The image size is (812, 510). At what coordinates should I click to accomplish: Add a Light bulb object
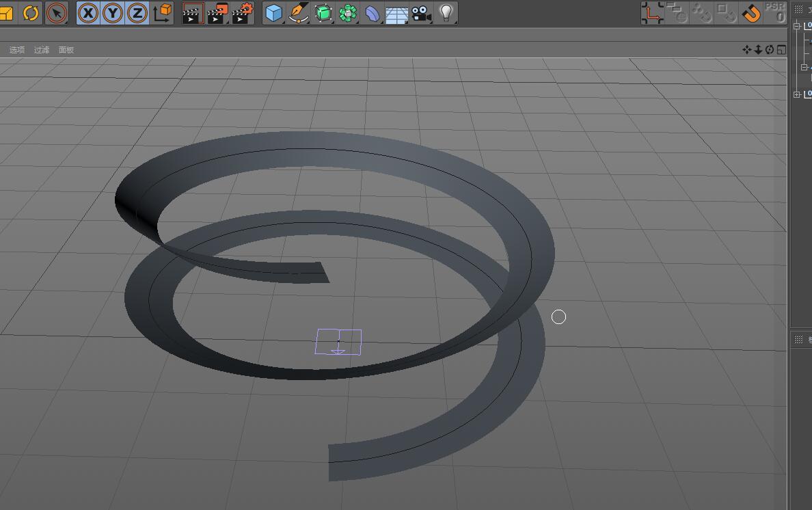click(446, 13)
